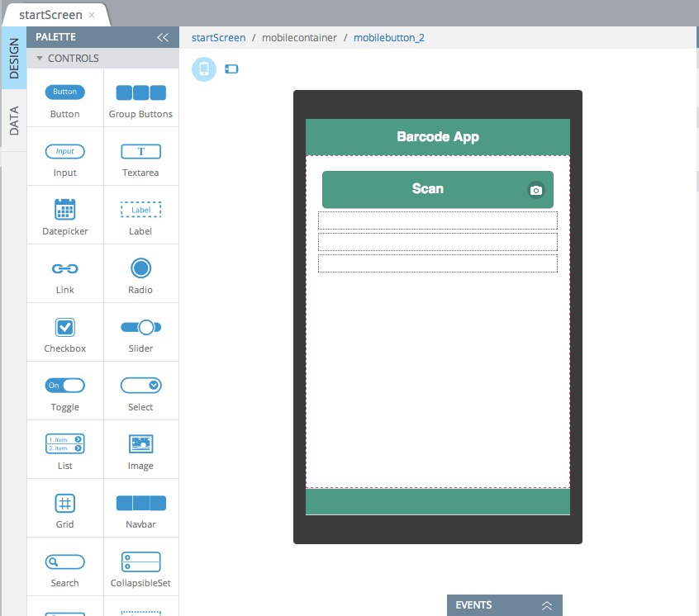Screen dimensions: 699x616
Task: Select the Search control icon
Action: tap(64, 561)
